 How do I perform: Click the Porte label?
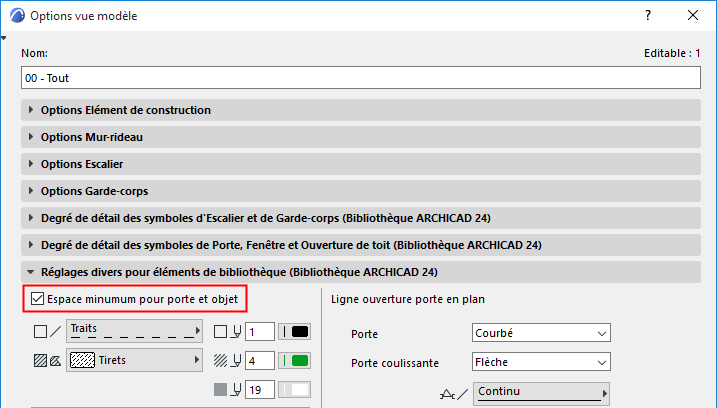tap(364, 334)
